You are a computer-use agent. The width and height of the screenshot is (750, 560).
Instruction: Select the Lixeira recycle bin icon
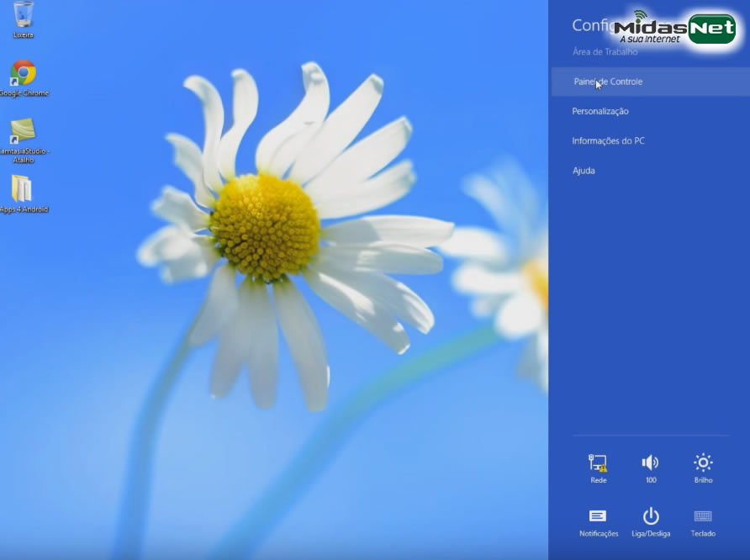pyautogui.click(x=24, y=18)
